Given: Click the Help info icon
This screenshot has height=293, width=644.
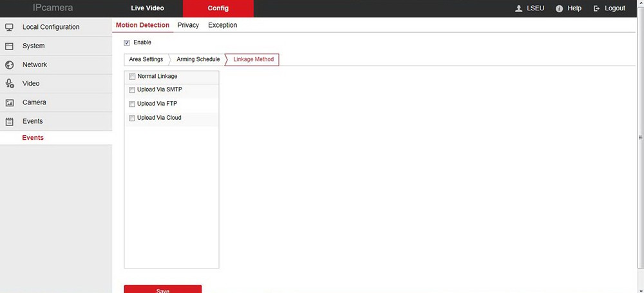Looking at the screenshot, I should coord(559,8).
